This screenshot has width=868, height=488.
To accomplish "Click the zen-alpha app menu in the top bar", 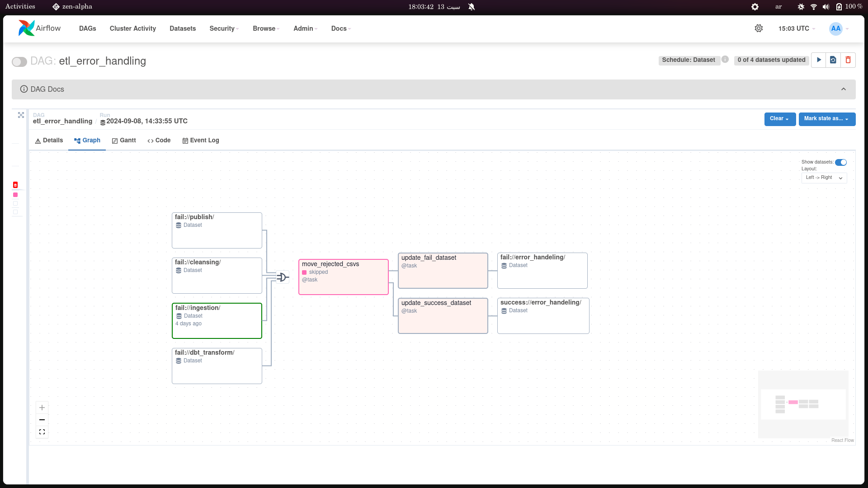I will pyautogui.click(x=72, y=6).
